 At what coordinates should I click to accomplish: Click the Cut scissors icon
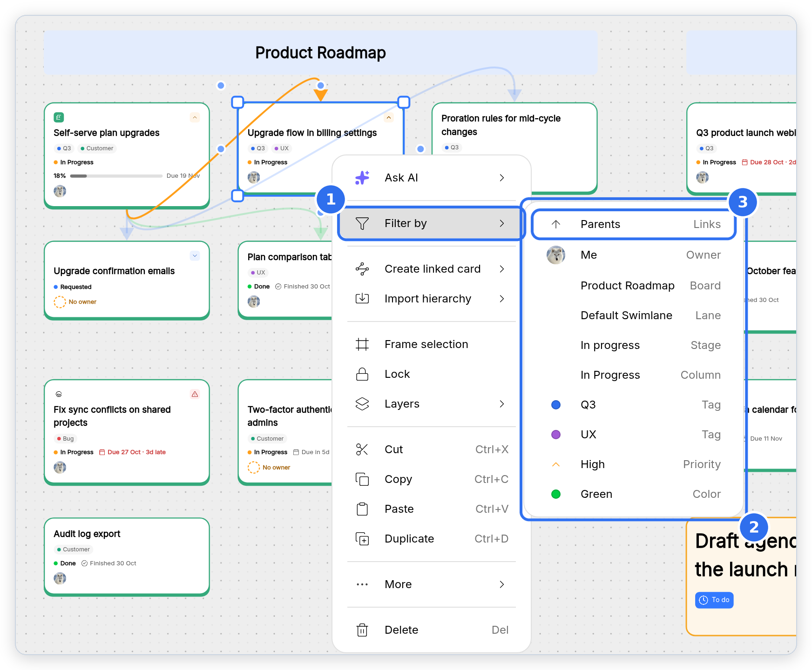click(x=362, y=449)
